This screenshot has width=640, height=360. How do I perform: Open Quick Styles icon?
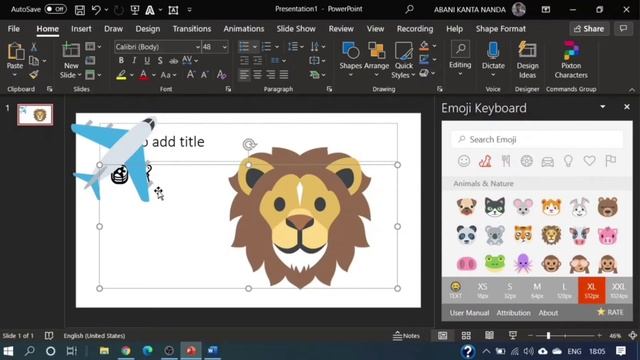pos(403,51)
